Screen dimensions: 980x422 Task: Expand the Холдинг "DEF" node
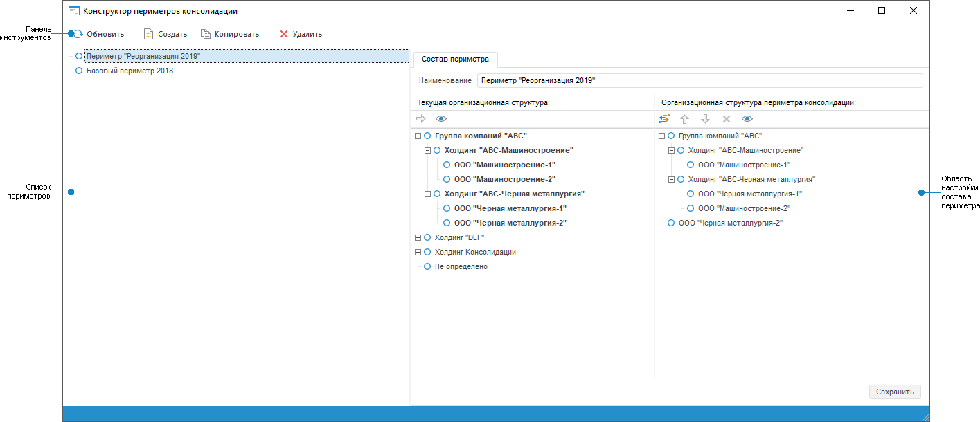point(418,237)
